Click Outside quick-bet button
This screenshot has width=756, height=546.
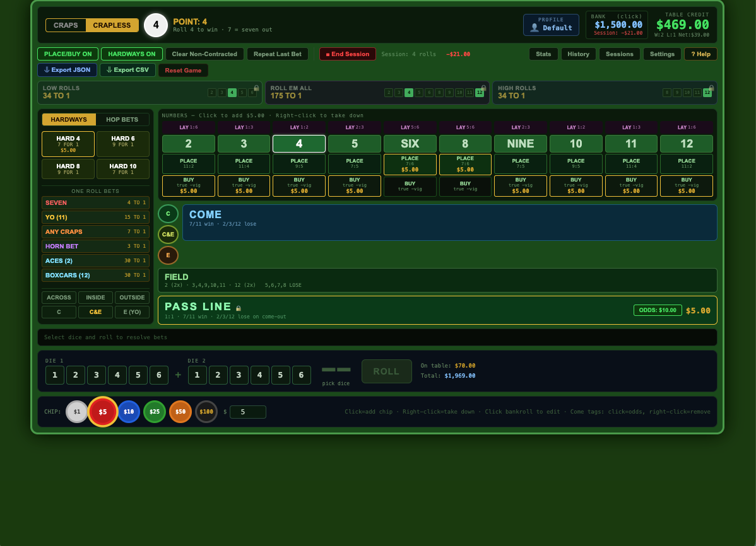(x=132, y=298)
